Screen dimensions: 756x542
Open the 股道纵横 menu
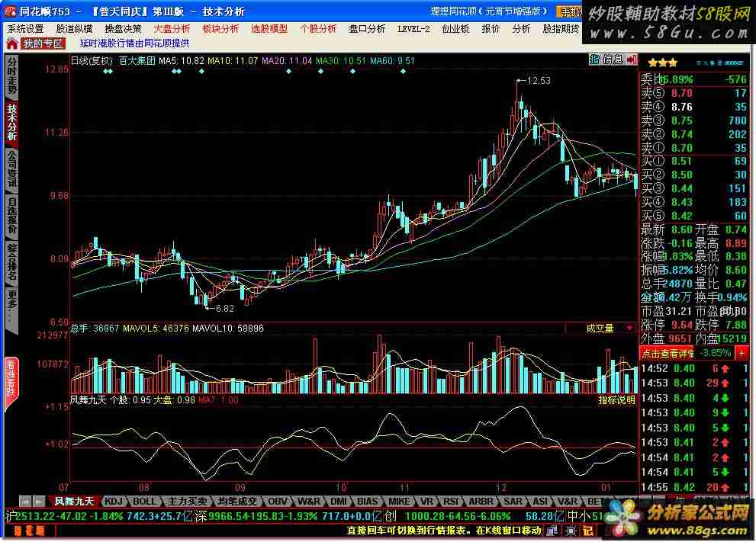pyautogui.click(x=74, y=29)
